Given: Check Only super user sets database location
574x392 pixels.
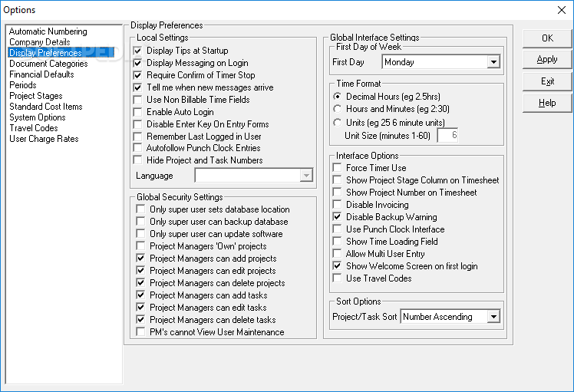Looking at the screenshot, I should (x=140, y=209).
